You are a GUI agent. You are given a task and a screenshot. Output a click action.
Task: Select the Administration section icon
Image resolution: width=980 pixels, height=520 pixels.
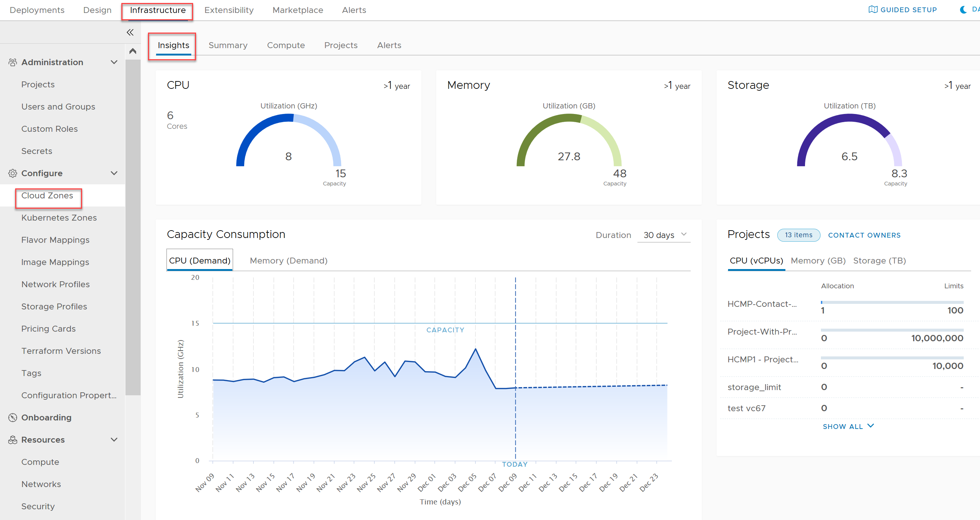click(11, 61)
